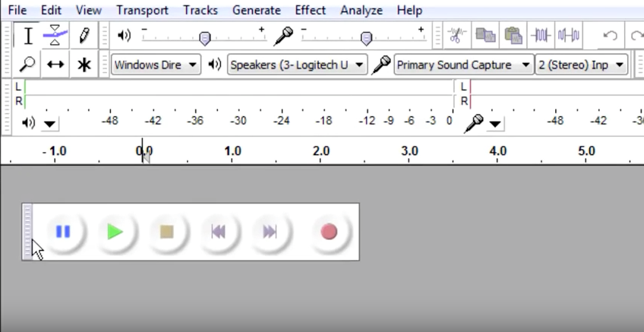644x332 pixels.
Task: Click the red Record button
Action: click(329, 232)
